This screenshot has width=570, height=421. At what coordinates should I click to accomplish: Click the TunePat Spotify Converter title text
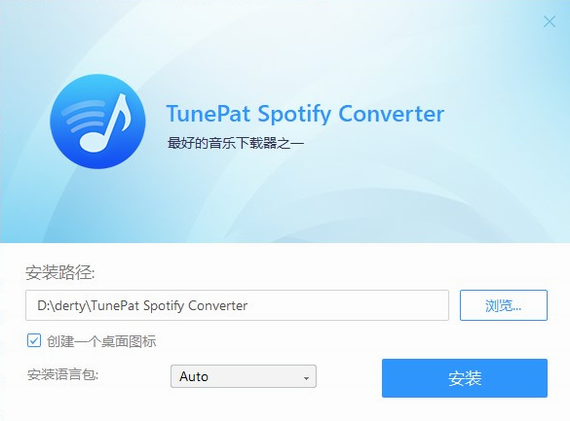(305, 114)
